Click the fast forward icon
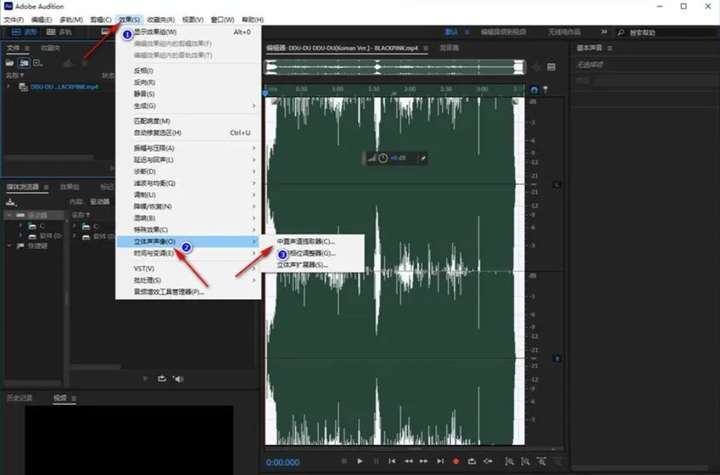The image size is (720, 475). (x=423, y=461)
